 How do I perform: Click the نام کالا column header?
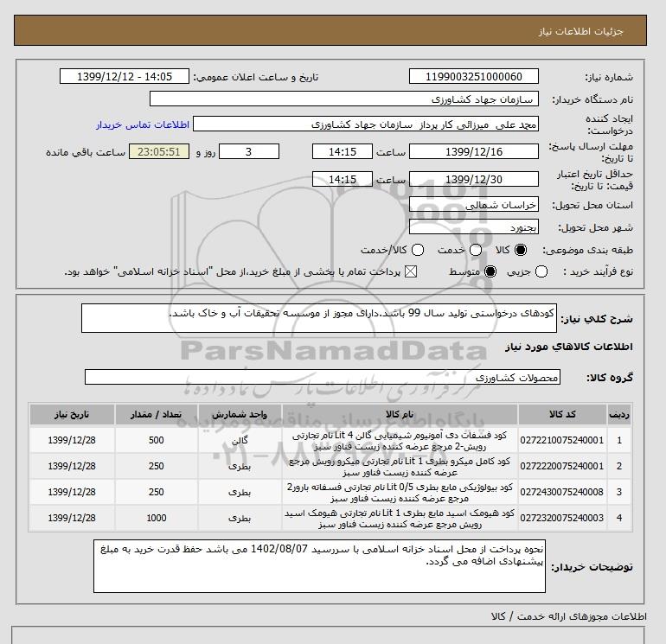tap(400, 414)
